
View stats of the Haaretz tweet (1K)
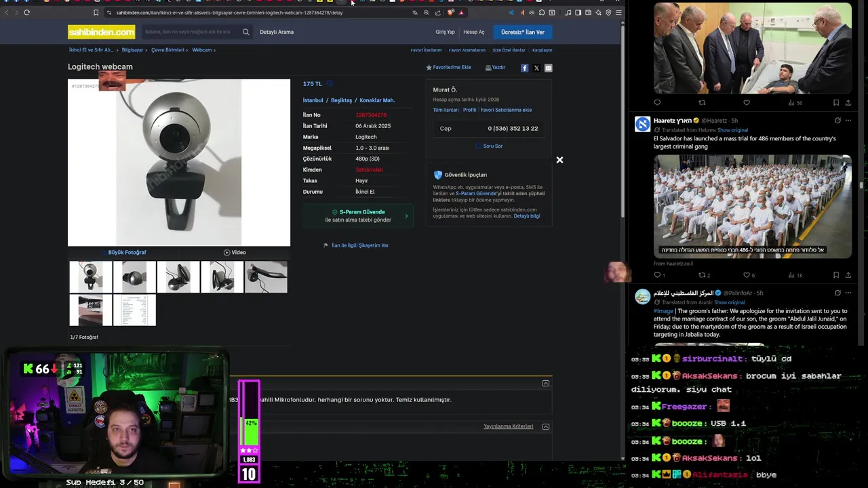tap(795, 275)
